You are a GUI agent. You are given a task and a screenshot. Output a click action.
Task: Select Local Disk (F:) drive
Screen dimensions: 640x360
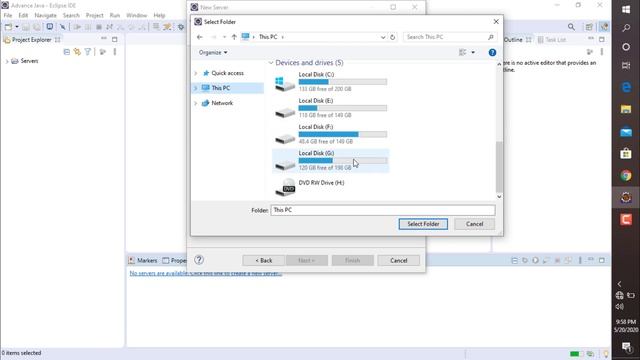coord(331,134)
